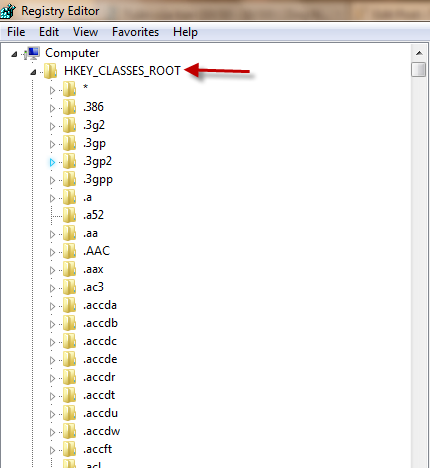Select the .accdw key label
The image size is (430, 468).
[x=101, y=431]
